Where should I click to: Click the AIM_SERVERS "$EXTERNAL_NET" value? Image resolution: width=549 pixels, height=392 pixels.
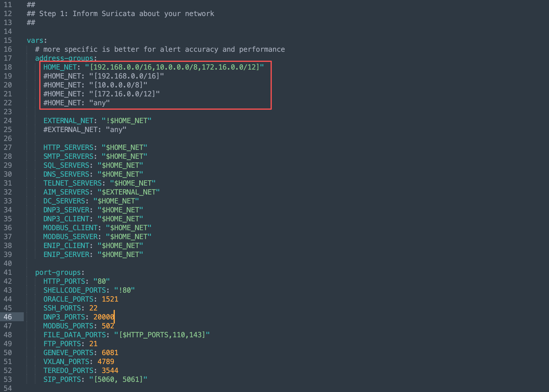(x=128, y=192)
